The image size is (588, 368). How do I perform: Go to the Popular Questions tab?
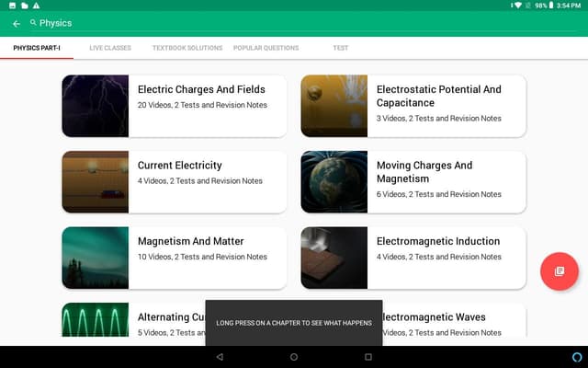click(266, 48)
